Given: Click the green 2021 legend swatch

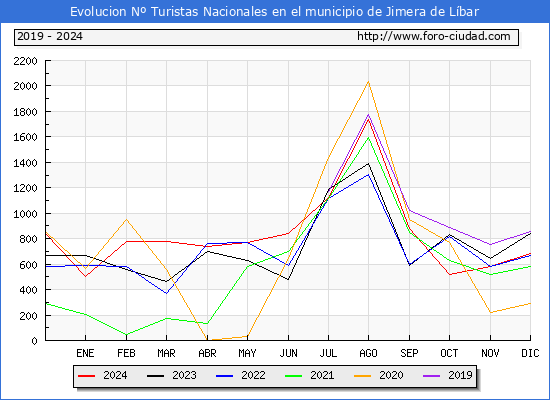Looking at the screenshot, I should [x=294, y=376].
